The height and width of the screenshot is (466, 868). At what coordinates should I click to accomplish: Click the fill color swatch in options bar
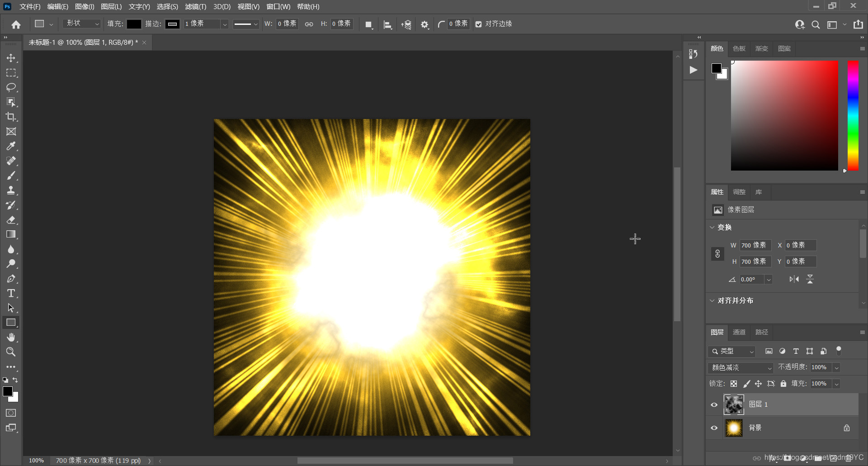134,24
